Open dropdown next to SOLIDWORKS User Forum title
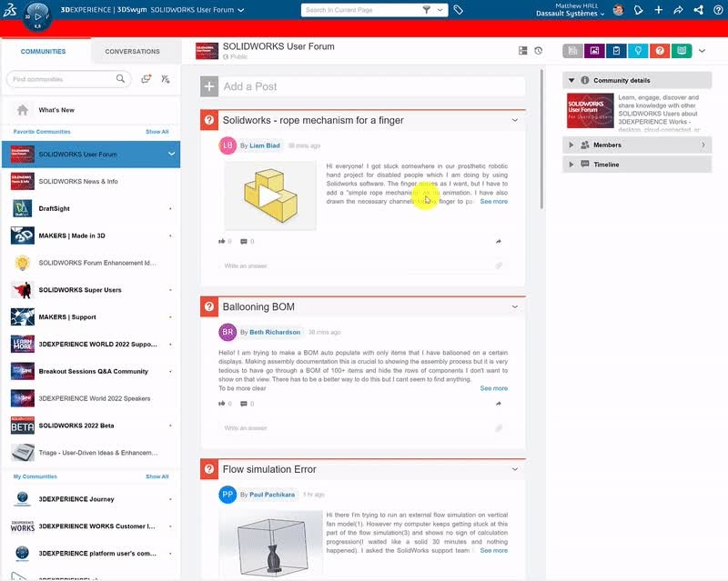 [x=241, y=10]
